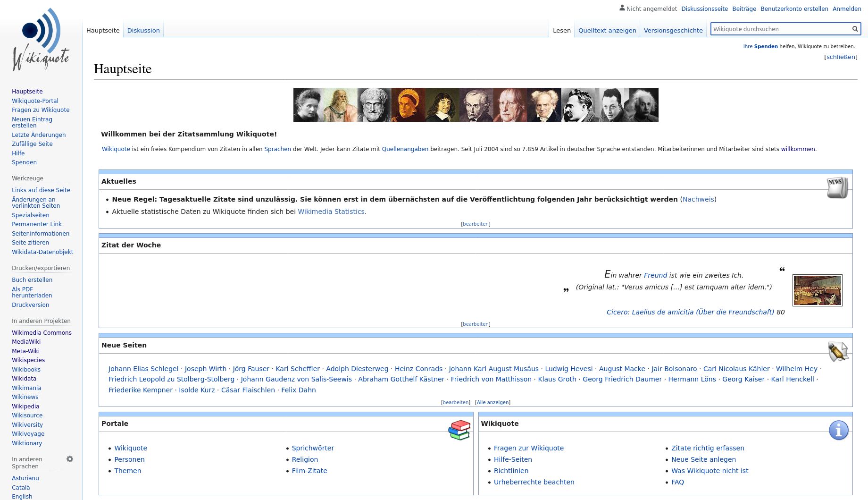Click the search magnifier icon
868x500 pixels.
pyautogui.click(x=855, y=29)
